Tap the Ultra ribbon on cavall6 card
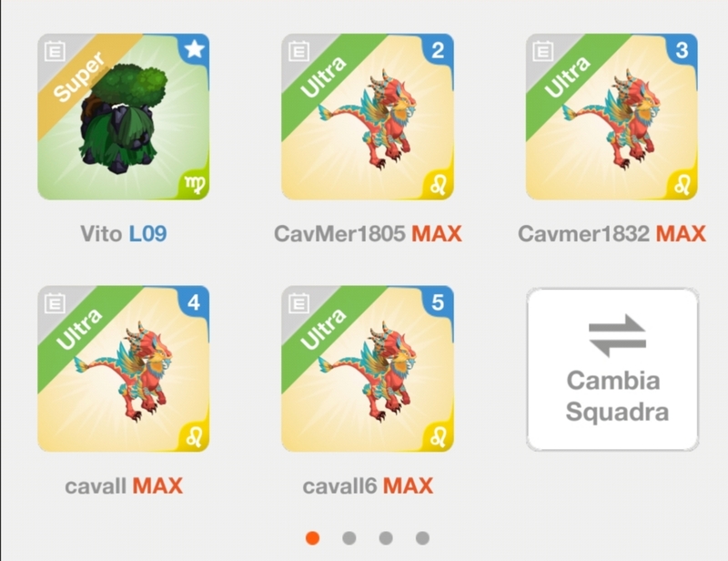Viewport: 728px width, 561px height. 323,330
